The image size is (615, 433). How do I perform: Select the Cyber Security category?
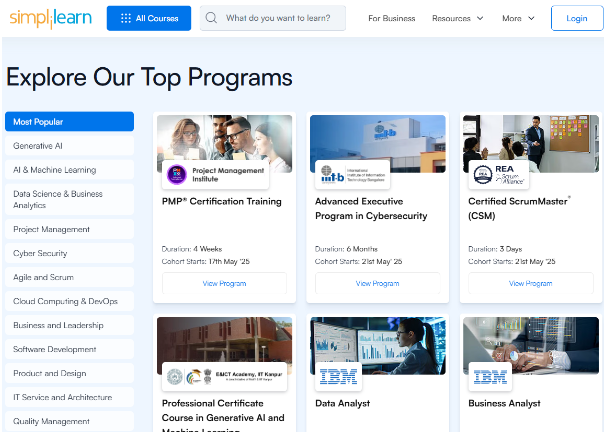(x=69, y=253)
